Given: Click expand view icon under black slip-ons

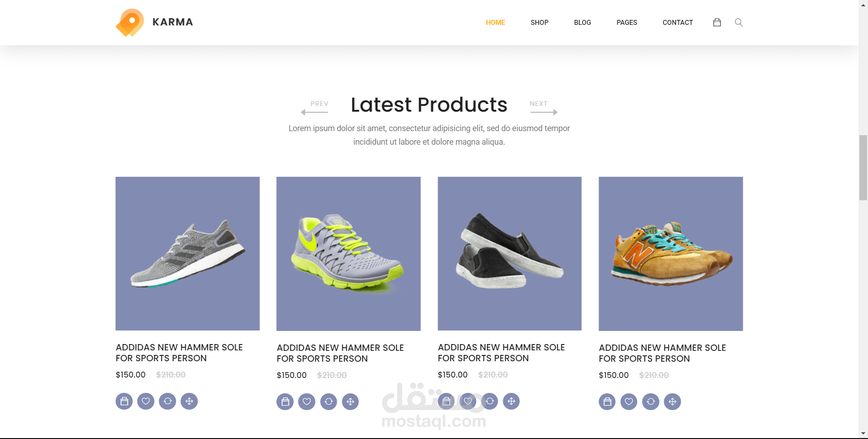Looking at the screenshot, I should pyautogui.click(x=511, y=401).
